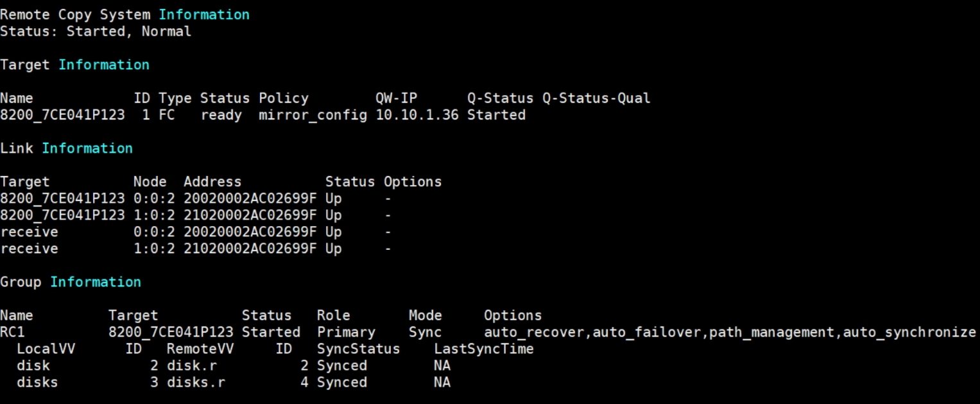Click the LastSyncTime column header

(483, 349)
